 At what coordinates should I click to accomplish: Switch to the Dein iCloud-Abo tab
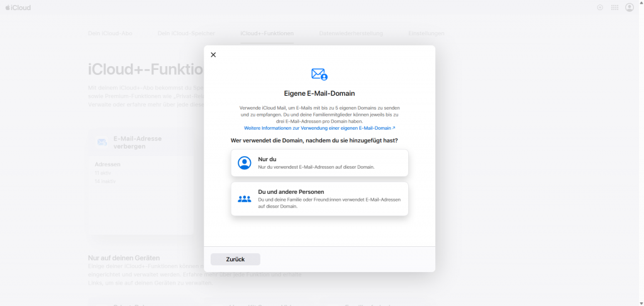pyautogui.click(x=110, y=33)
